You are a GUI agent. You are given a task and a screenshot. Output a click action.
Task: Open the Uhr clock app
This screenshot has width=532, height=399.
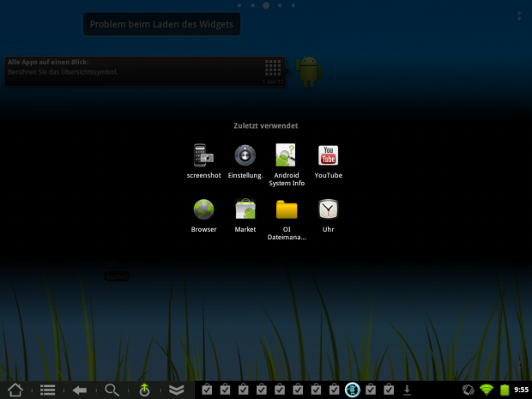(328, 215)
